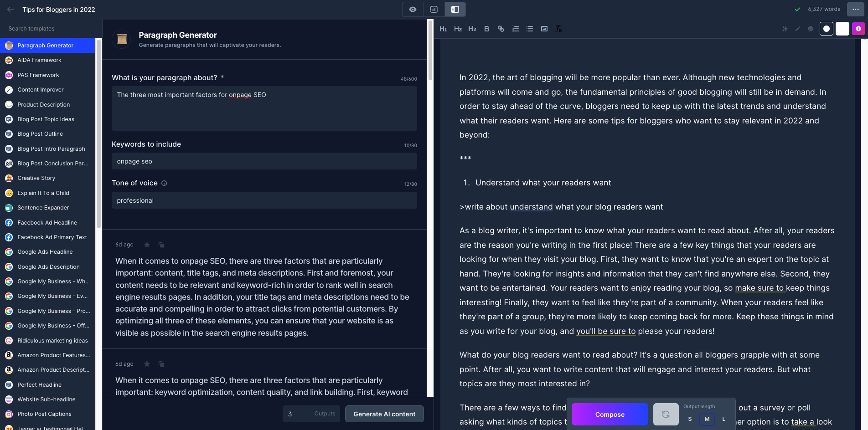868x430 pixels.
Task: Open Blog Post Topic Ideas template
Action: (48, 119)
